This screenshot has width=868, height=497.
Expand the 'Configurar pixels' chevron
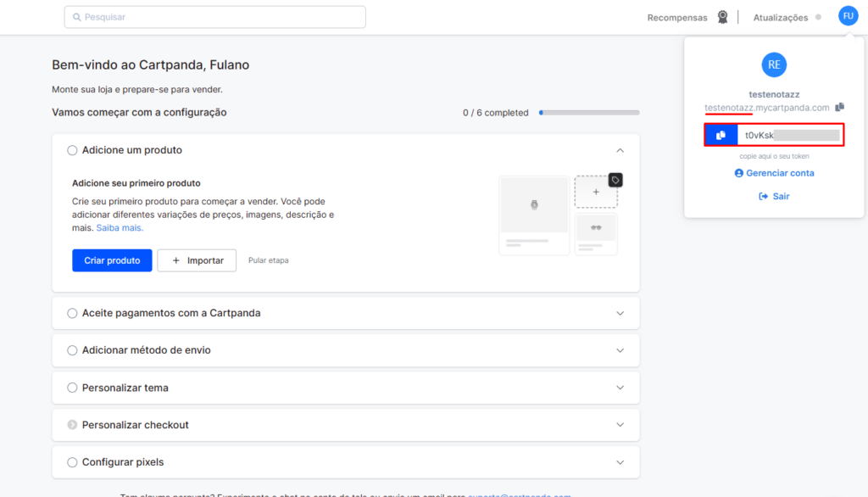tap(620, 462)
